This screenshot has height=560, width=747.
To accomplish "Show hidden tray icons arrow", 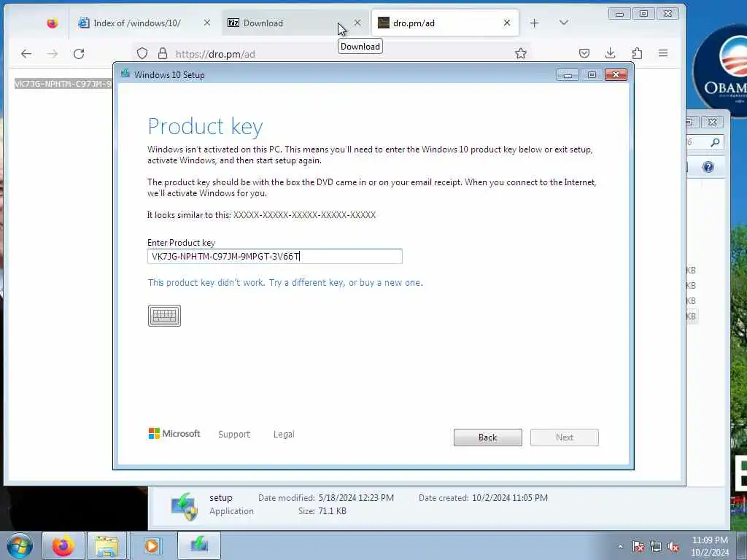I will (x=620, y=547).
